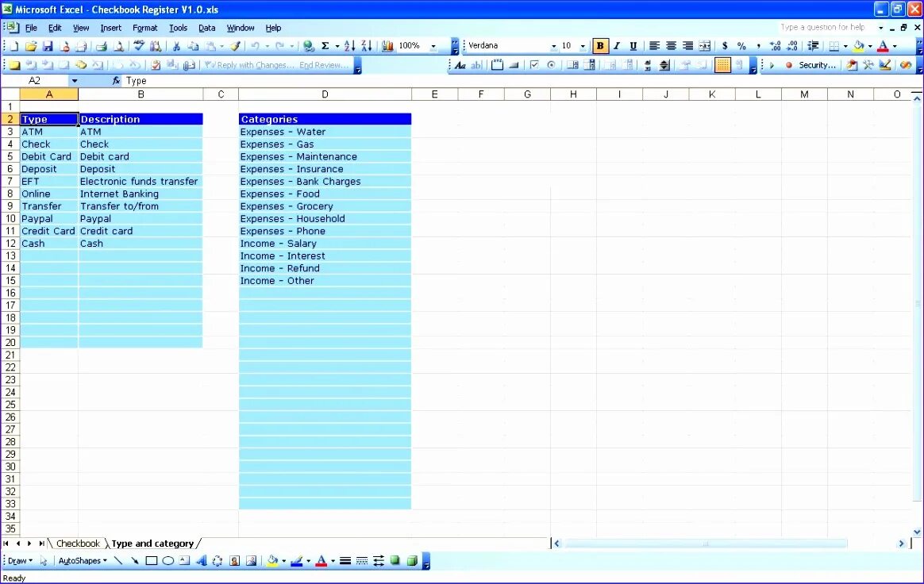The image size is (924, 584).
Task: Draw an oval shape
Action: pyautogui.click(x=168, y=561)
